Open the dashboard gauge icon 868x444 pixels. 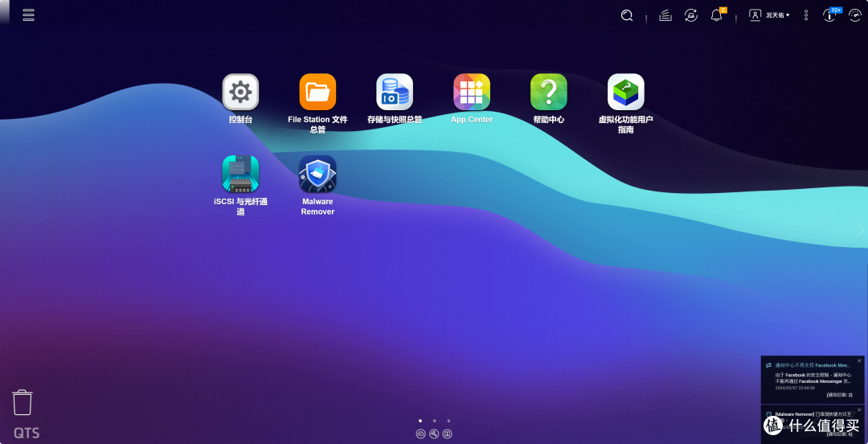coord(854,15)
